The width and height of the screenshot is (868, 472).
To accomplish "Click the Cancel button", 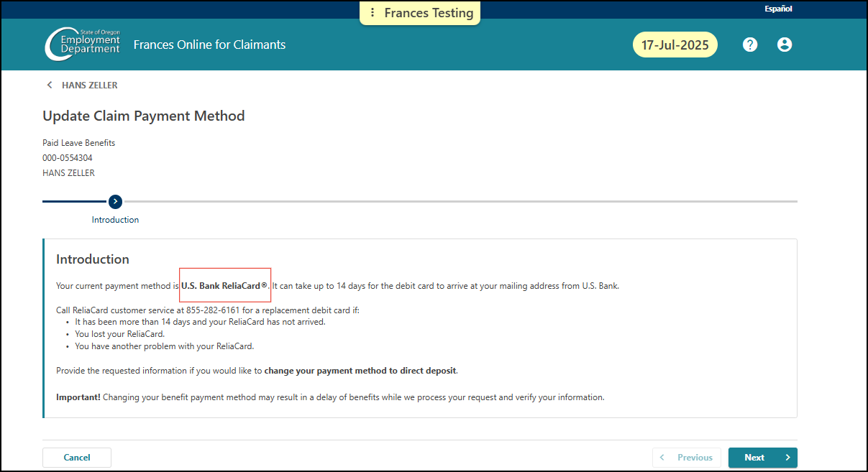I will pos(77,458).
